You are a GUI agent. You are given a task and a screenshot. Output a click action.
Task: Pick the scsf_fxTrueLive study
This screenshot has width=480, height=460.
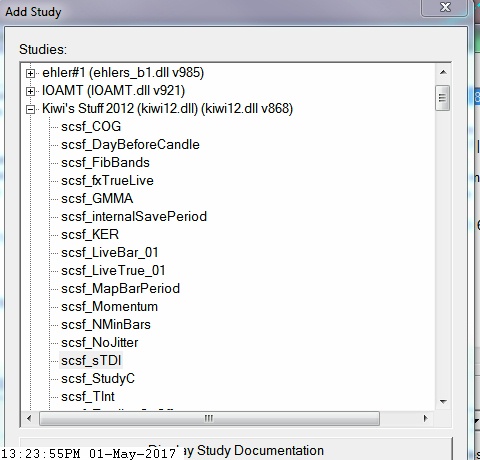107,181
